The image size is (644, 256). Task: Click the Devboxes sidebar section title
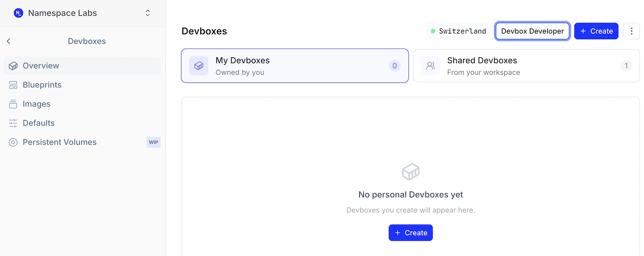pos(87,41)
